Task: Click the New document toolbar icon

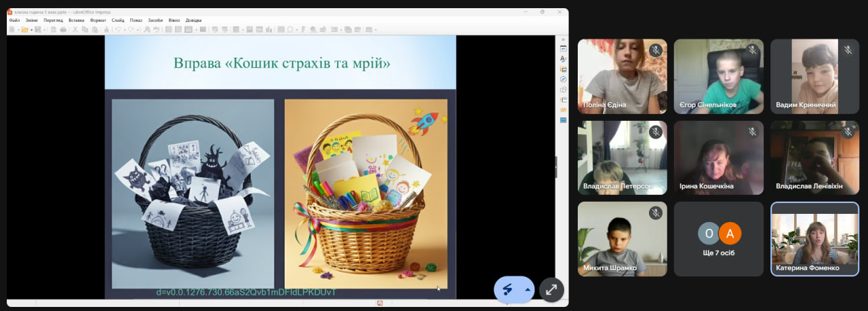Action: [x=12, y=30]
